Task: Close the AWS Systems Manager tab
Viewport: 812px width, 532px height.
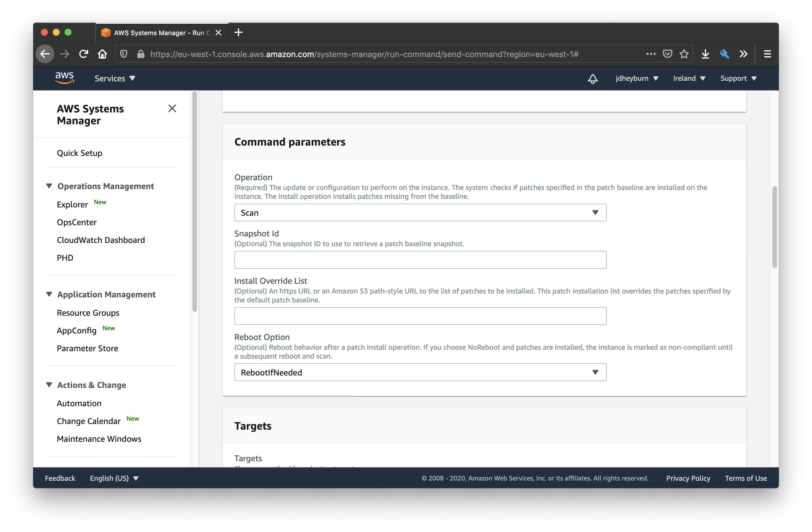Action: (218, 33)
